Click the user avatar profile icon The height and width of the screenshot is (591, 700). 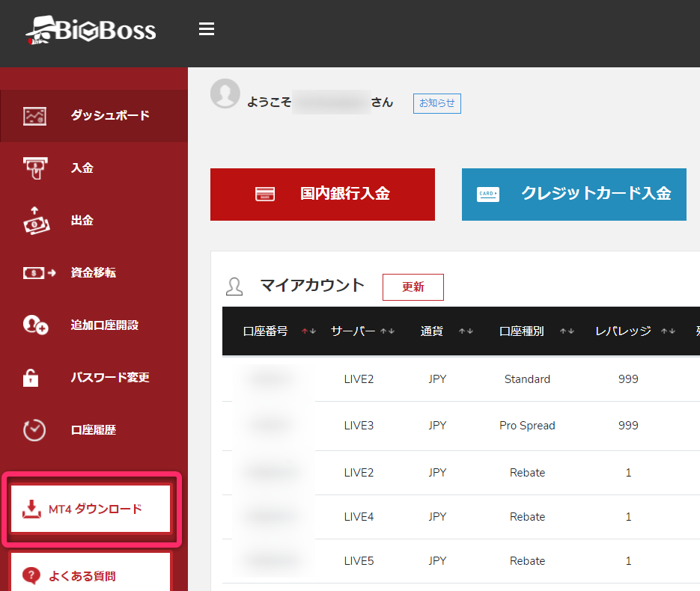pos(225,94)
